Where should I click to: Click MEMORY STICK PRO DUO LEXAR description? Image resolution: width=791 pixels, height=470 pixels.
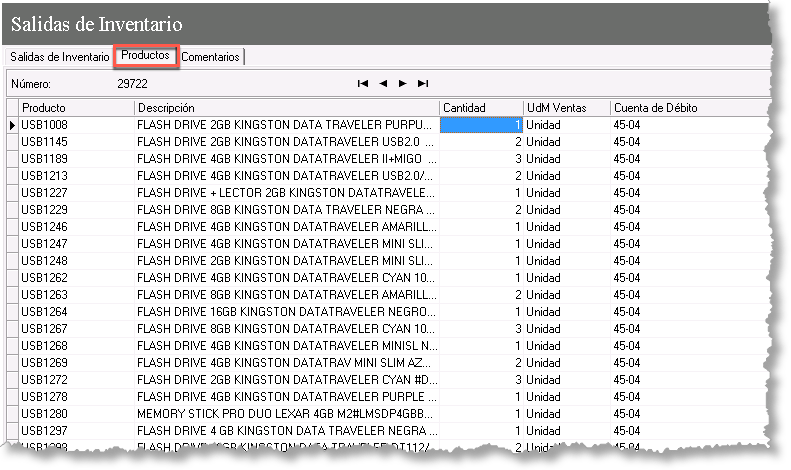point(285,414)
